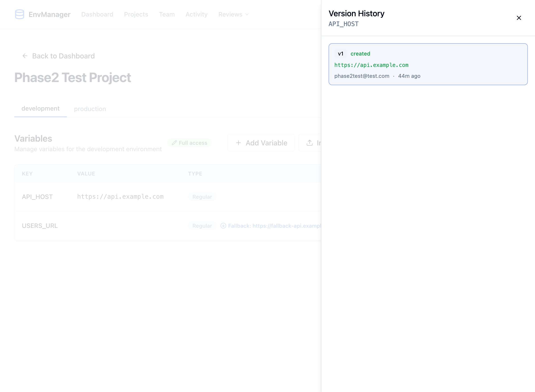
Task: Click the green created status badge
Action: coord(360,54)
